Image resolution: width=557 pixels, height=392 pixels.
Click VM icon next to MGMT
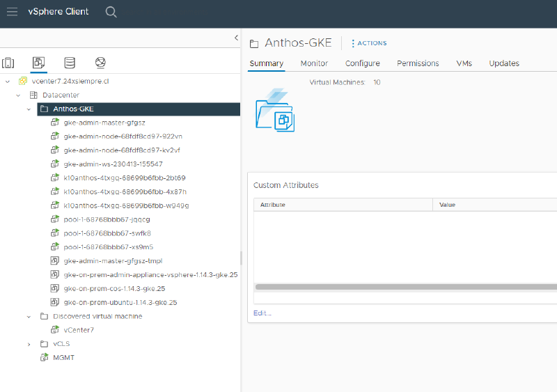(x=44, y=357)
